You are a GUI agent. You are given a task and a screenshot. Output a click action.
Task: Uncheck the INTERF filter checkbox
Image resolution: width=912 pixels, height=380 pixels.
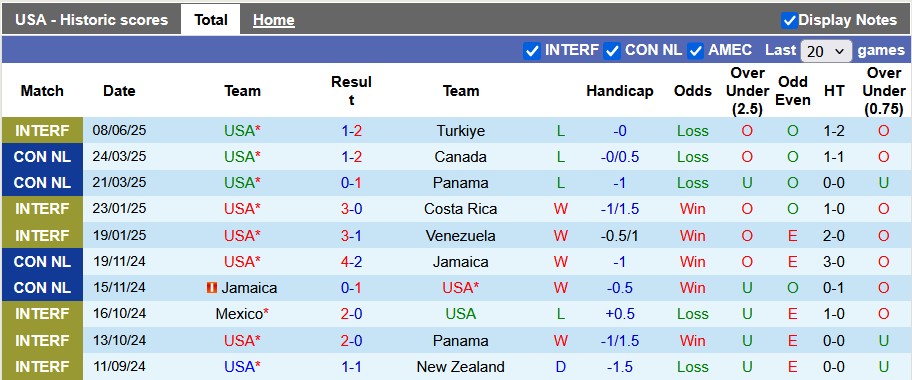coord(532,51)
